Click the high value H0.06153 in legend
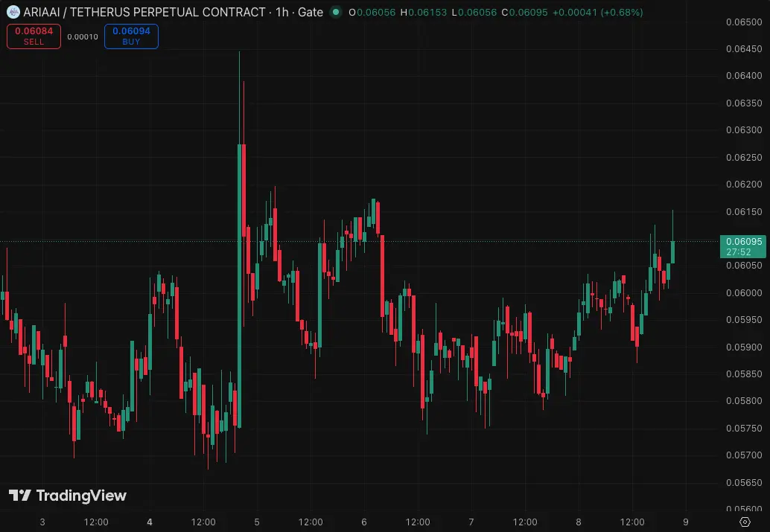This screenshot has height=532, width=770. point(424,12)
